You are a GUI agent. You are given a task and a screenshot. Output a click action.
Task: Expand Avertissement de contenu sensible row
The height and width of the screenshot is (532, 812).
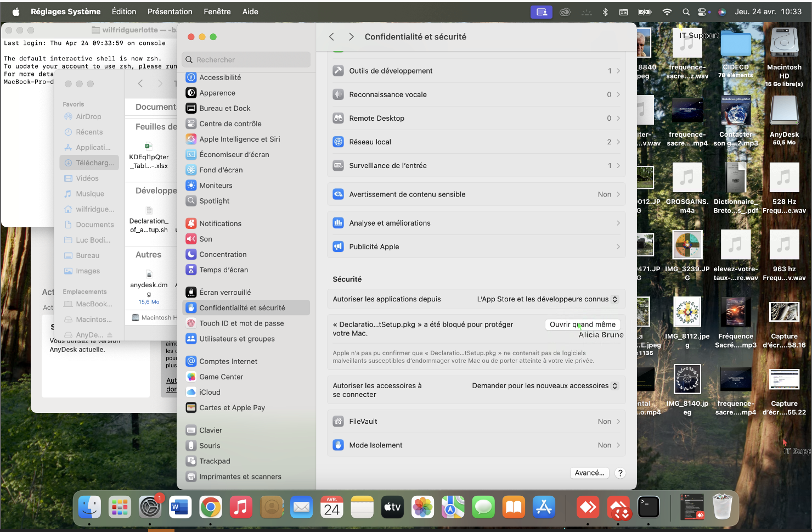tap(476, 194)
